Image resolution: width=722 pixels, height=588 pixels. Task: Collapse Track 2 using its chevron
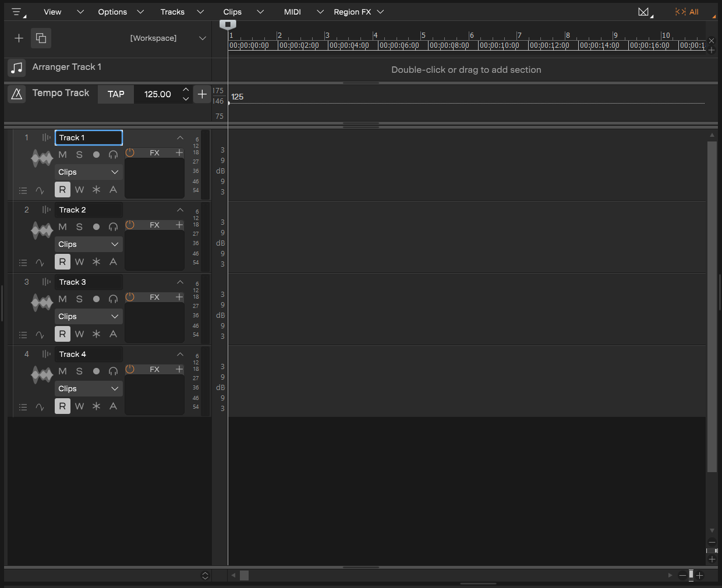[180, 210]
